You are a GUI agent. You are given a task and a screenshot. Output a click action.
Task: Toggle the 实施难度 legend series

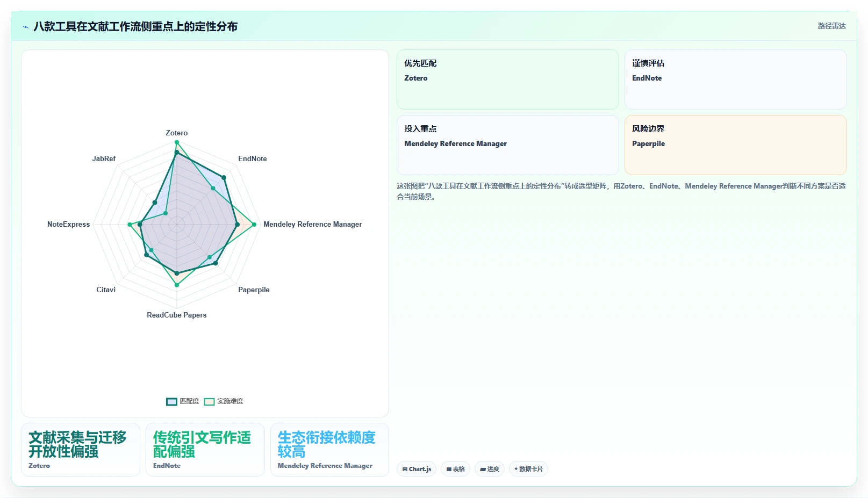pyautogui.click(x=224, y=401)
